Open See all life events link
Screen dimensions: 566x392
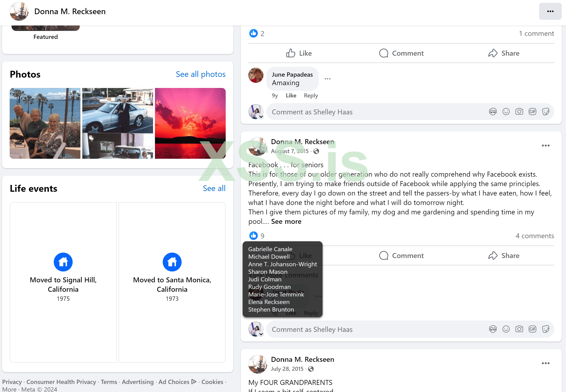[x=214, y=188]
